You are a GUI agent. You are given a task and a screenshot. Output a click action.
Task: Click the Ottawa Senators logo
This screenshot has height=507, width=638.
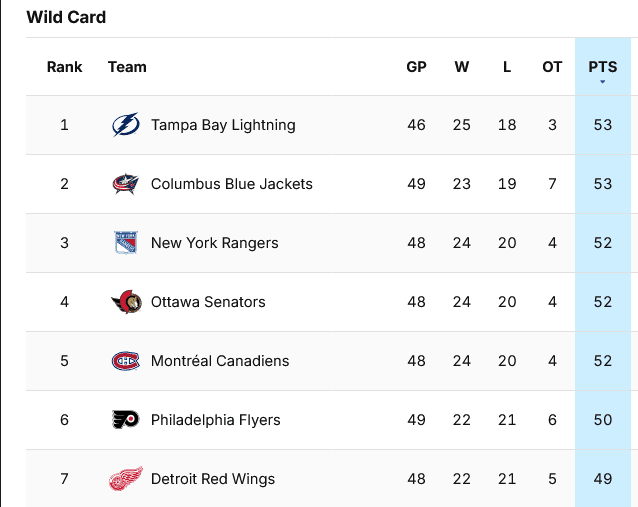(127, 302)
